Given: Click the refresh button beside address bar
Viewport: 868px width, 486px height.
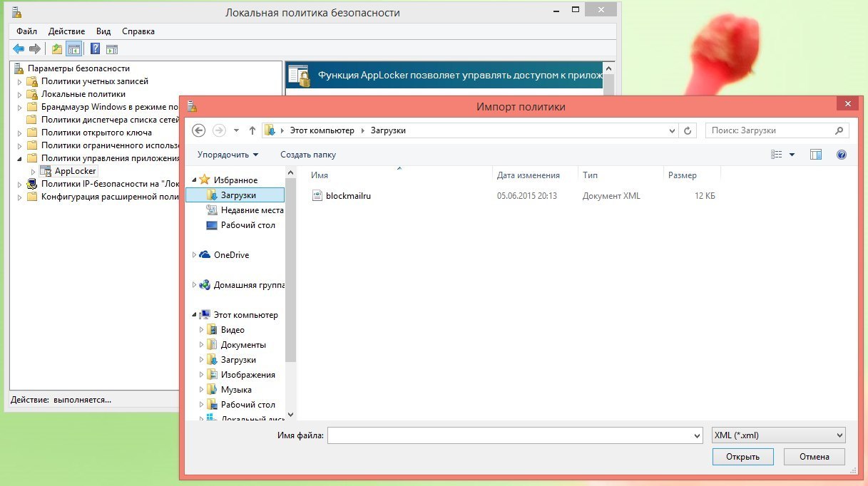Looking at the screenshot, I should coord(688,130).
